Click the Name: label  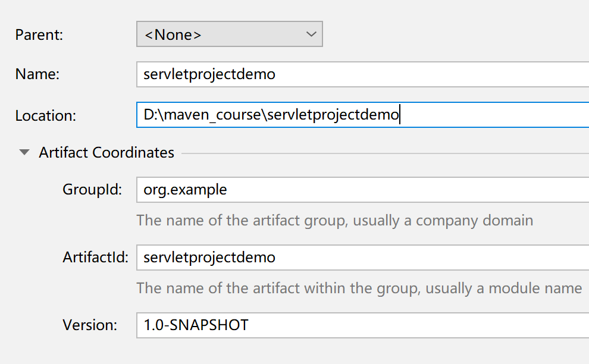pos(37,74)
